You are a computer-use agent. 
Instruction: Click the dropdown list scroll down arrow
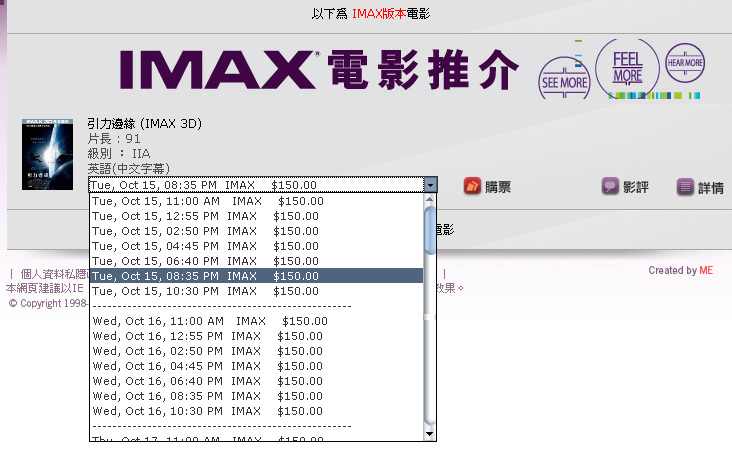430,434
